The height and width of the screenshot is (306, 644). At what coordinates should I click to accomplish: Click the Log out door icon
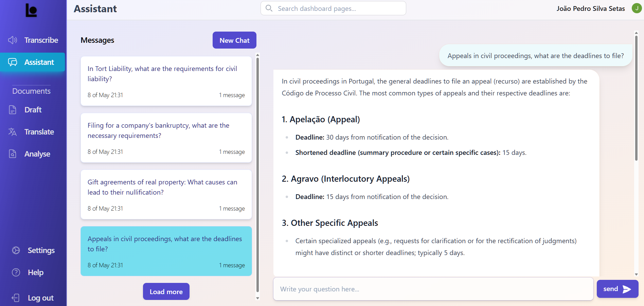tap(16, 298)
